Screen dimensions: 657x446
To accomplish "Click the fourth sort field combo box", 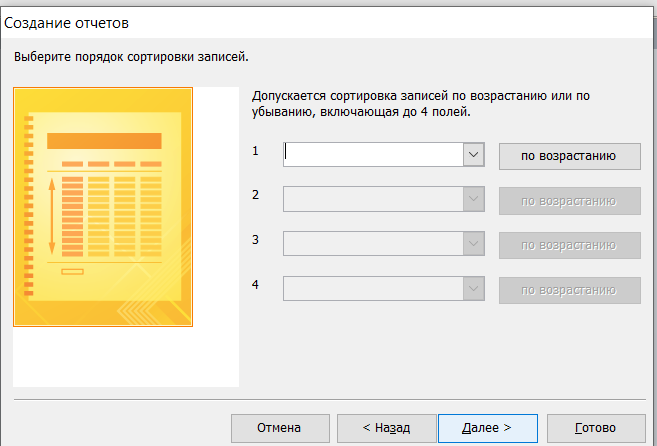I will (x=372, y=290).
